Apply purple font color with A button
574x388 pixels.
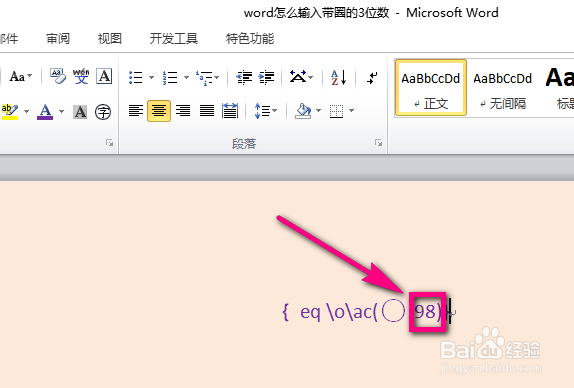(45, 111)
